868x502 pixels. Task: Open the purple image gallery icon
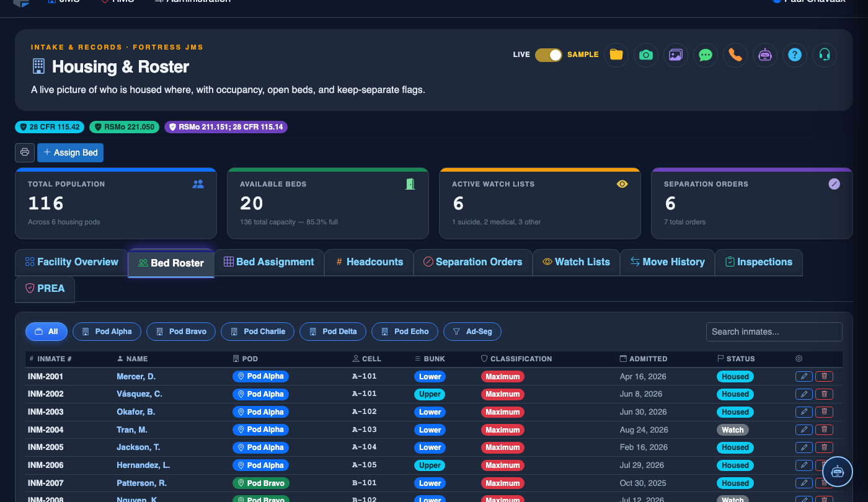click(x=675, y=55)
